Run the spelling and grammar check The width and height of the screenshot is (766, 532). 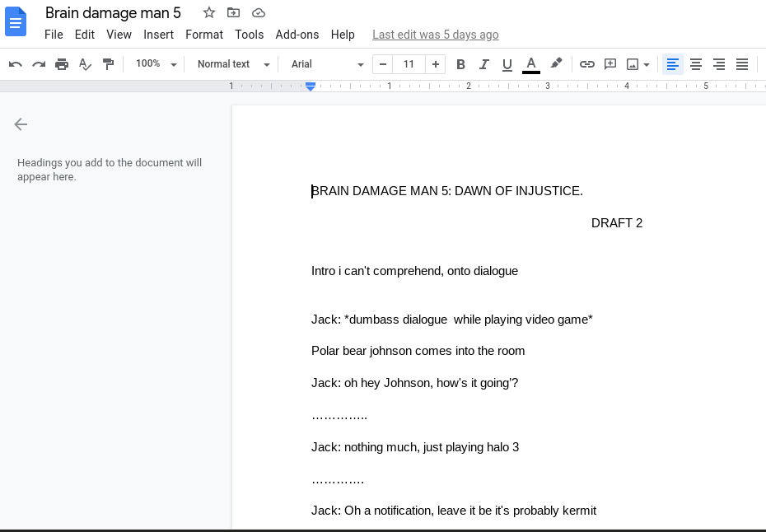(x=85, y=64)
